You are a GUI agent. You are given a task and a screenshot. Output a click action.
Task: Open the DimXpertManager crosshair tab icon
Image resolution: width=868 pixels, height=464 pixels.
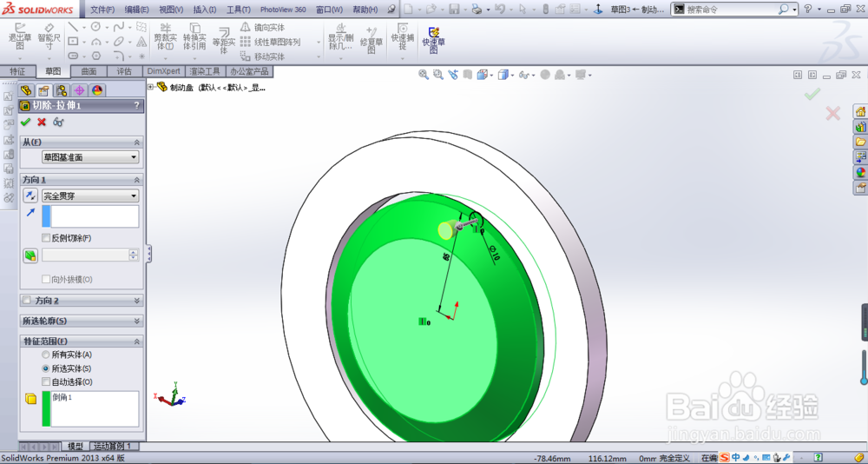(x=80, y=91)
